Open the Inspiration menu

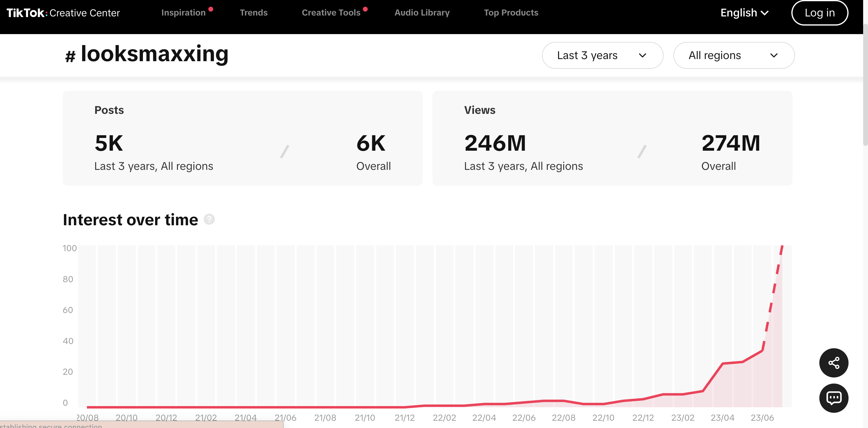coord(183,13)
